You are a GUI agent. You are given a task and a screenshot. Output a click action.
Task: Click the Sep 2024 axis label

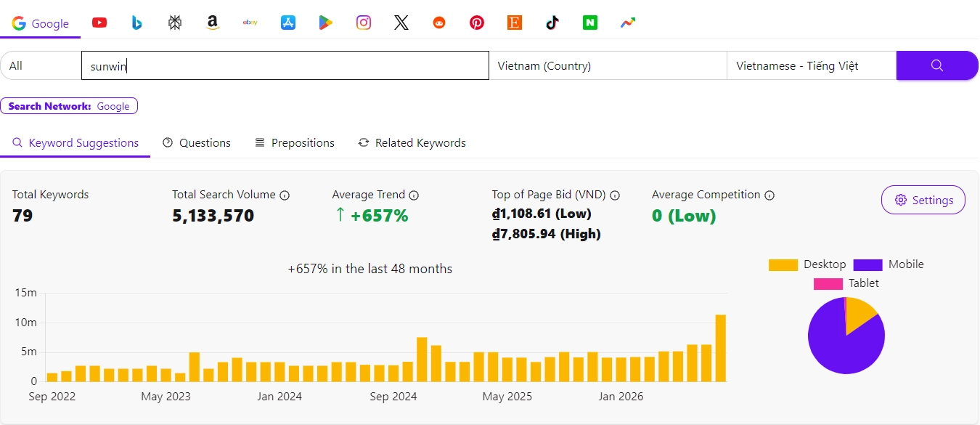393,397
